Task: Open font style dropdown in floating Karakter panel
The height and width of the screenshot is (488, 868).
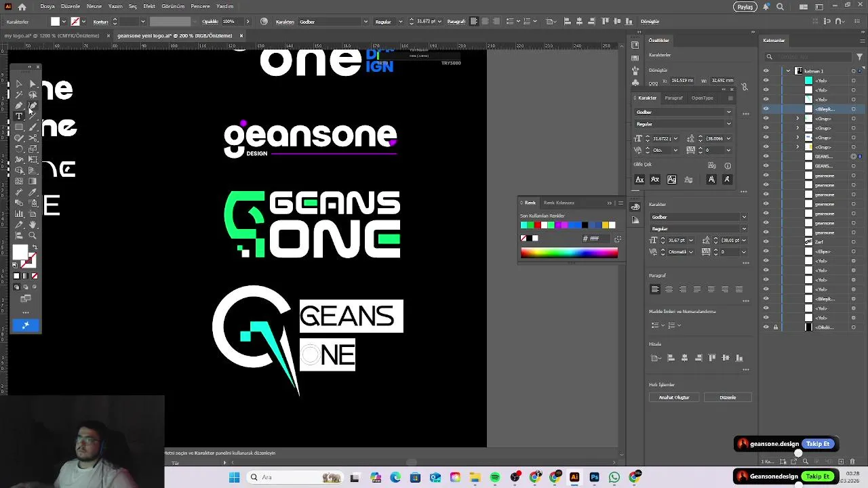Action: coord(729,124)
